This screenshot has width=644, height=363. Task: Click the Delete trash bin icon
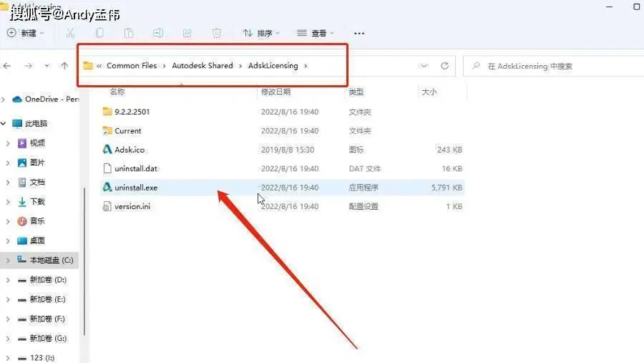[x=216, y=33]
